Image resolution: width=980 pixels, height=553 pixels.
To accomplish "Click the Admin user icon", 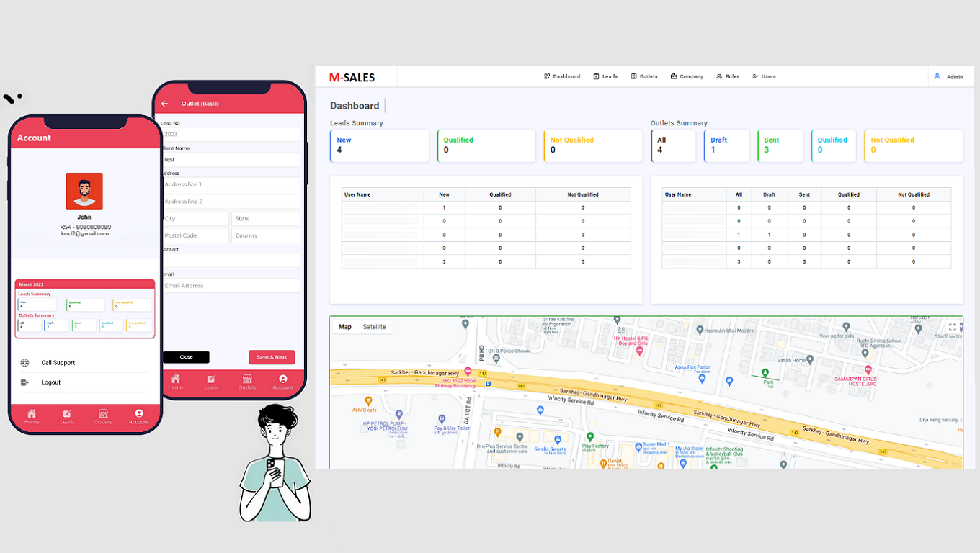I will (x=937, y=76).
